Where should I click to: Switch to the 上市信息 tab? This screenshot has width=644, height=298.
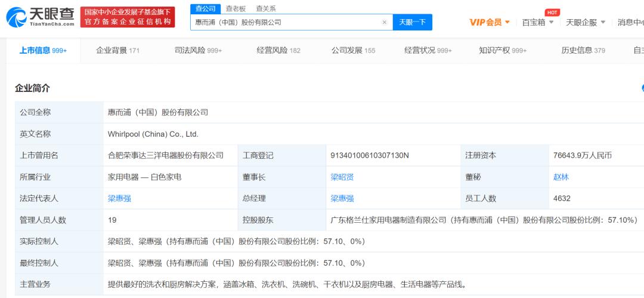(43, 51)
